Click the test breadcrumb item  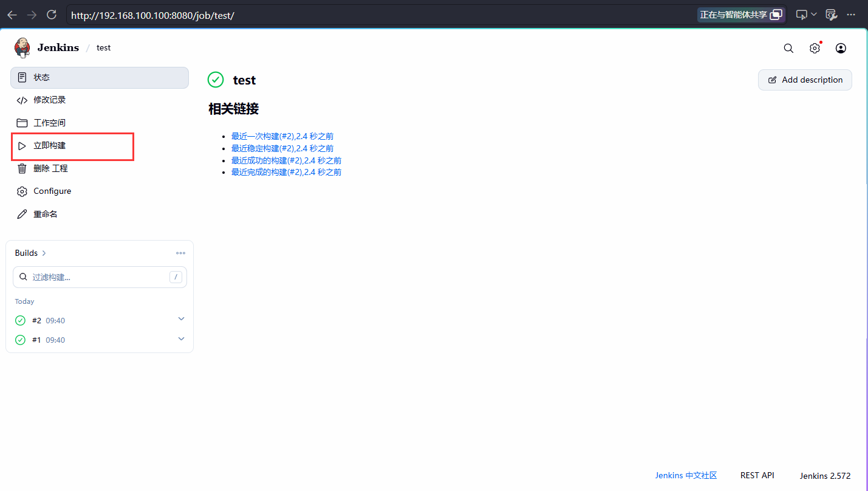[x=104, y=47]
